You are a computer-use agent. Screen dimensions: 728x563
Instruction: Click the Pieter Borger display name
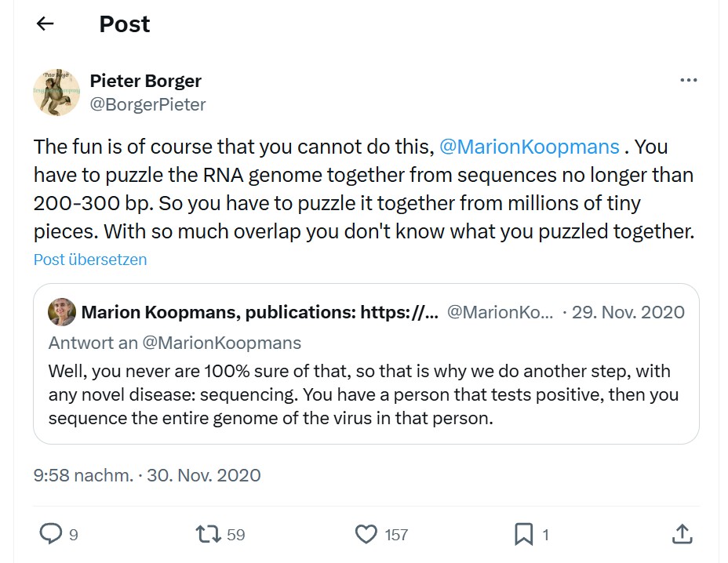pos(145,81)
